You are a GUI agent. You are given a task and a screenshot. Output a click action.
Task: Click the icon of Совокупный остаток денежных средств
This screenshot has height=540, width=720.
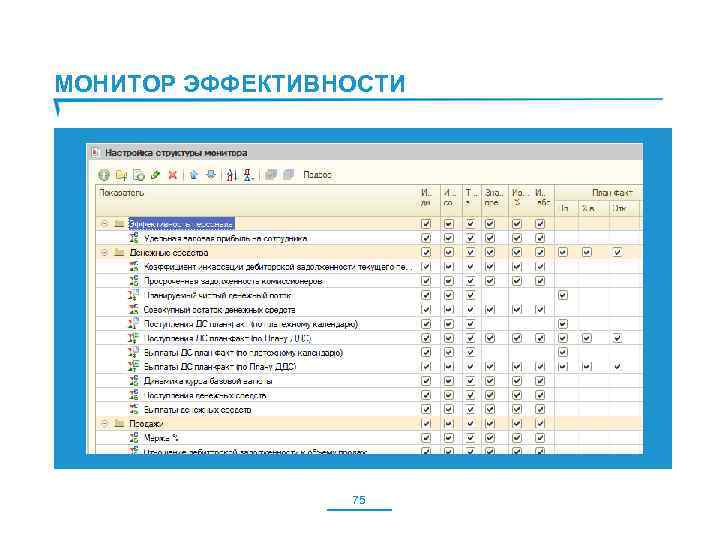tap(134, 309)
